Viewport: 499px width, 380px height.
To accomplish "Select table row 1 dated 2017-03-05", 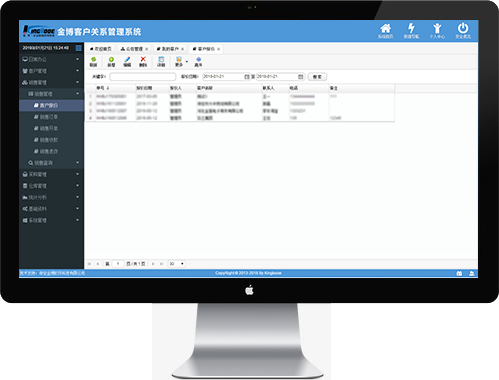I will tap(240, 96).
